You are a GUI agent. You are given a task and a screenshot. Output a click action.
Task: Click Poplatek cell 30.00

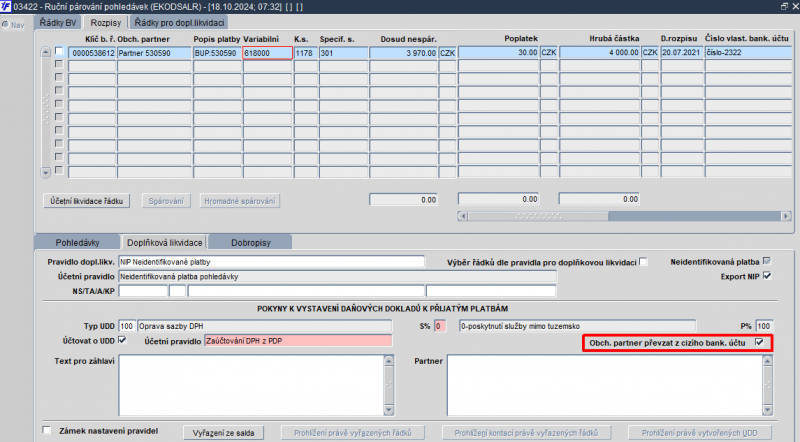point(498,52)
